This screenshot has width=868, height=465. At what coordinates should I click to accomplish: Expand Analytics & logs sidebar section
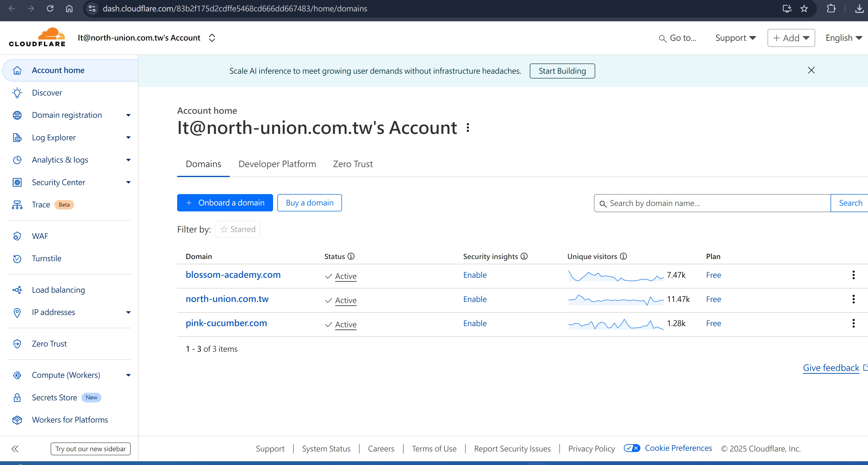click(128, 160)
